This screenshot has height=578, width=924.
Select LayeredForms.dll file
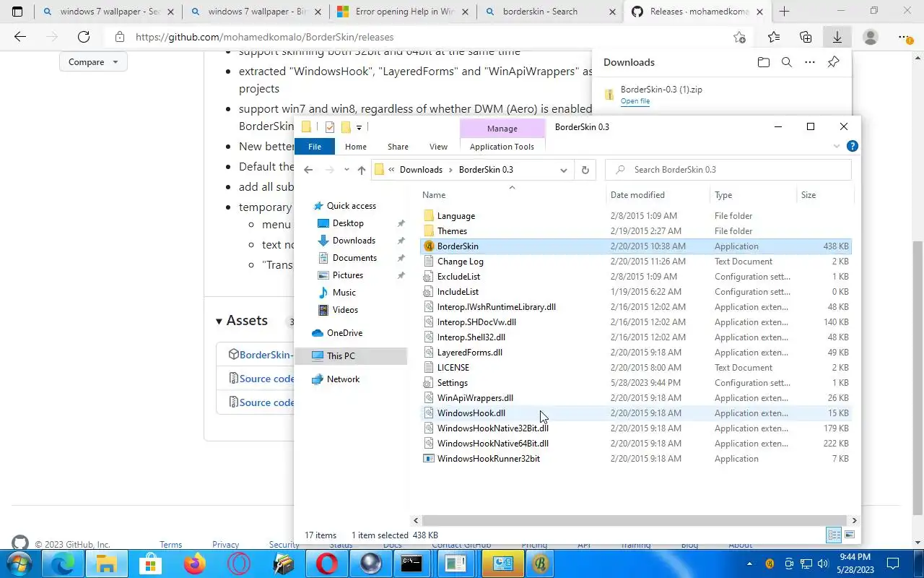point(635,353)
